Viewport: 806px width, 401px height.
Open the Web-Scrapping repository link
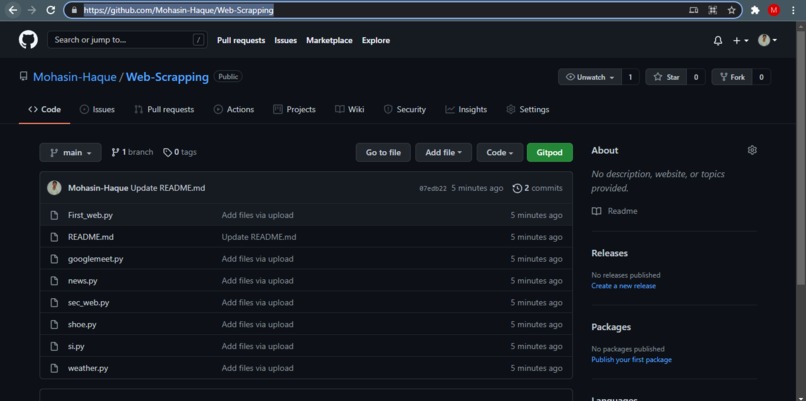167,77
